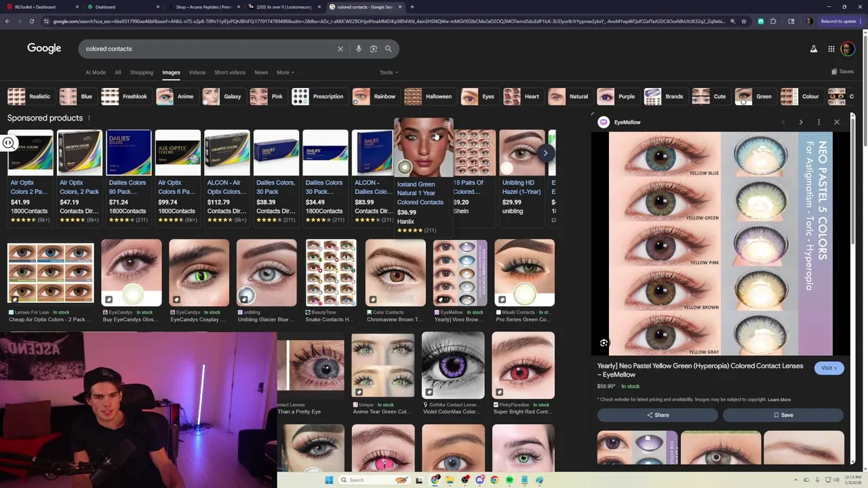The image size is (868, 488).
Task: Click the search input field
Action: (207, 49)
